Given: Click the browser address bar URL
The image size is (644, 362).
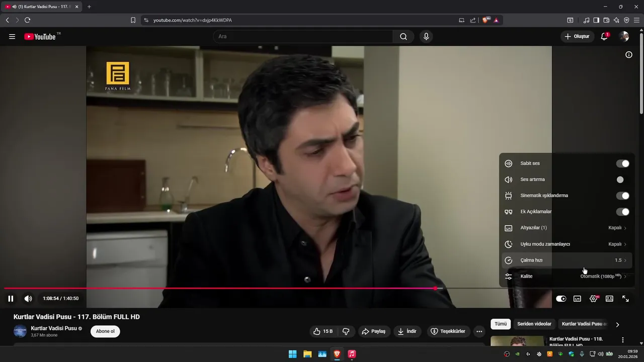Looking at the screenshot, I should coord(193,20).
